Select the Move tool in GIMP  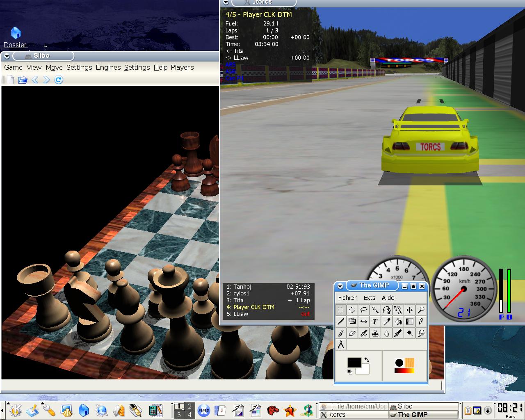[x=409, y=310]
